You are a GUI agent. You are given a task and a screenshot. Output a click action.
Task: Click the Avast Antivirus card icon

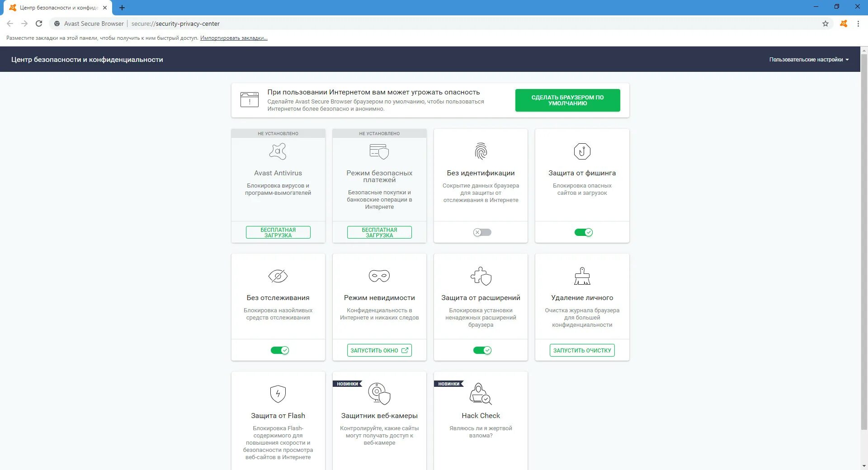[278, 151]
